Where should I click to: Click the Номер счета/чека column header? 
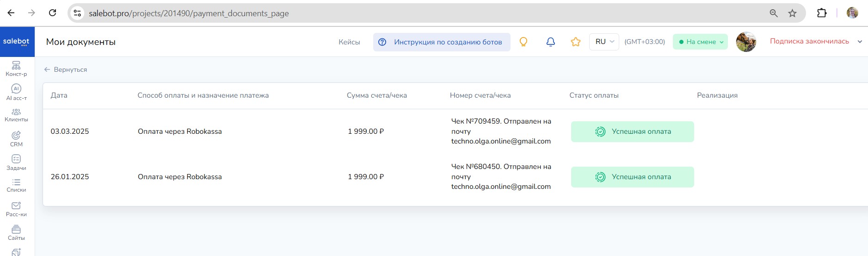tap(480, 95)
